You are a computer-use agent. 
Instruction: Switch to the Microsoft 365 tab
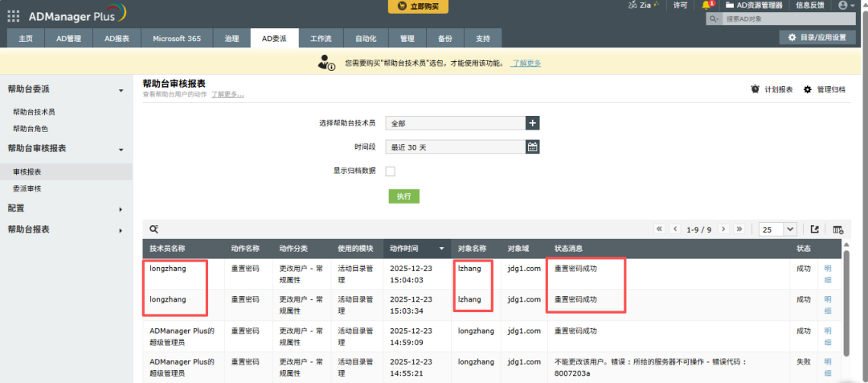pos(177,39)
